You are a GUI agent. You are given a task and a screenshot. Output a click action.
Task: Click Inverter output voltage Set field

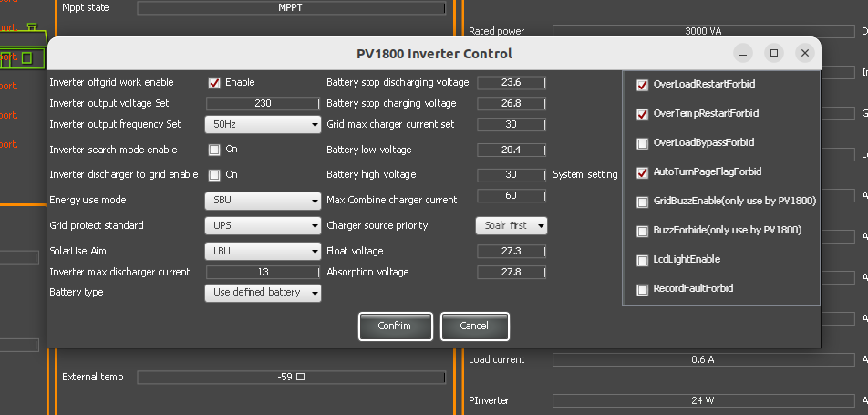[263, 104]
